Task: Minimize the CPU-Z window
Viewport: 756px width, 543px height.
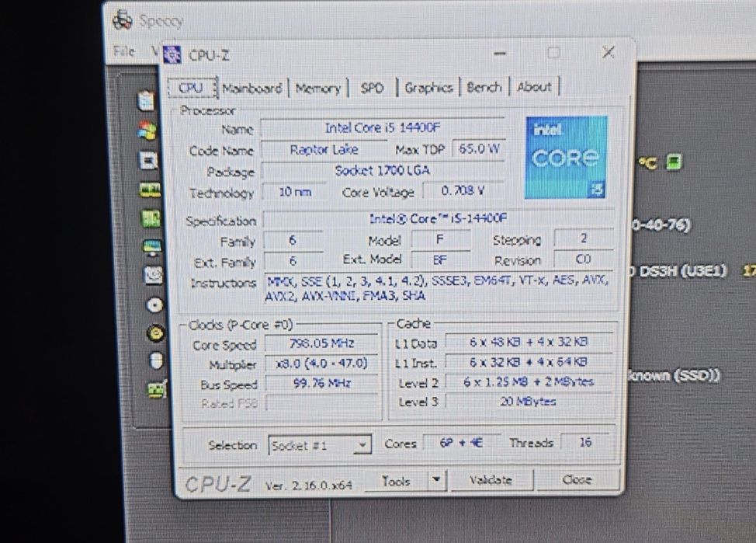Action: pyautogui.click(x=500, y=53)
